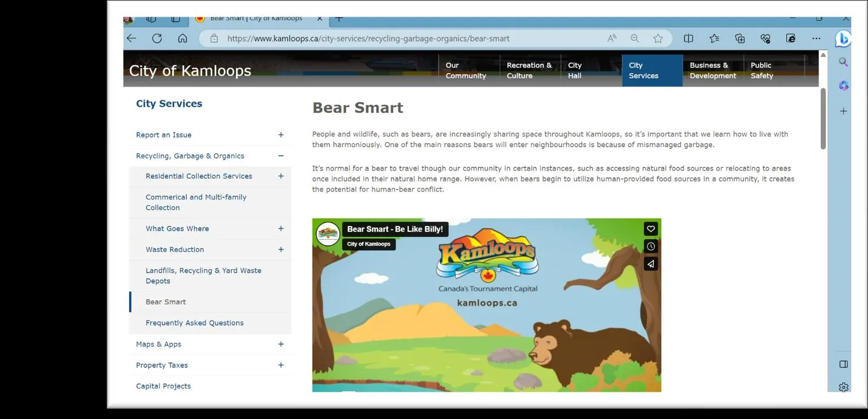Open Public Safety menu
The width and height of the screenshot is (868, 419).
pyautogui.click(x=774, y=70)
